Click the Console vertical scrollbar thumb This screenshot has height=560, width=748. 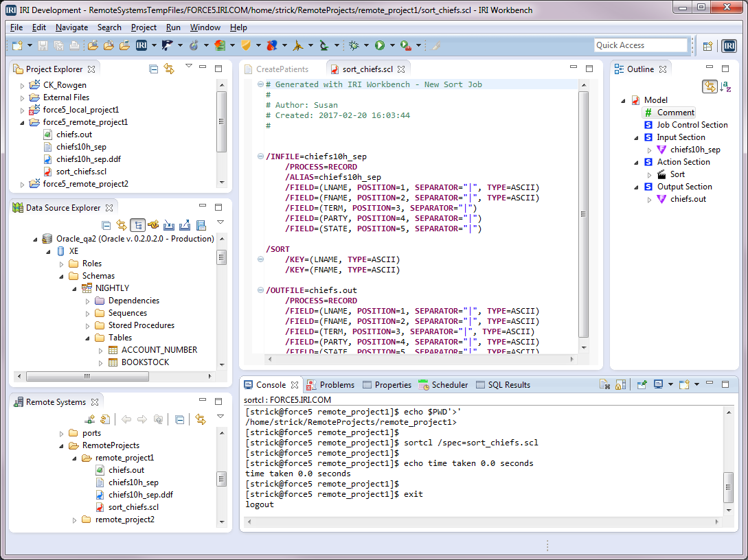(729, 487)
